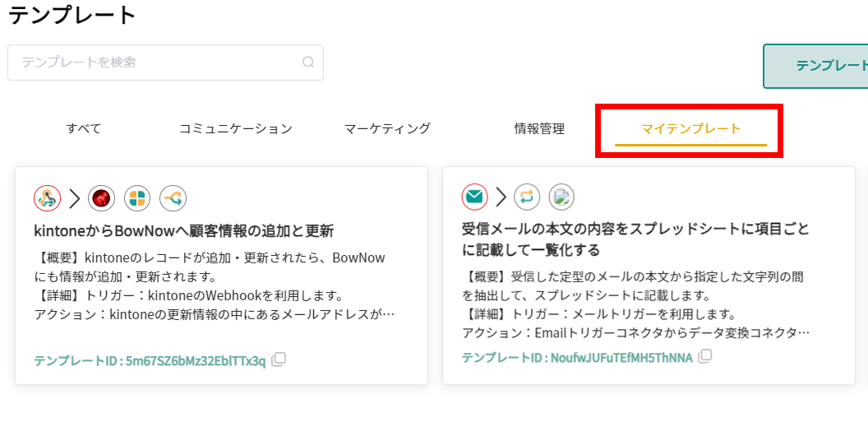Click the kintone connector icon with four squares
Screen dimensions: 868x422
[x=137, y=197]
